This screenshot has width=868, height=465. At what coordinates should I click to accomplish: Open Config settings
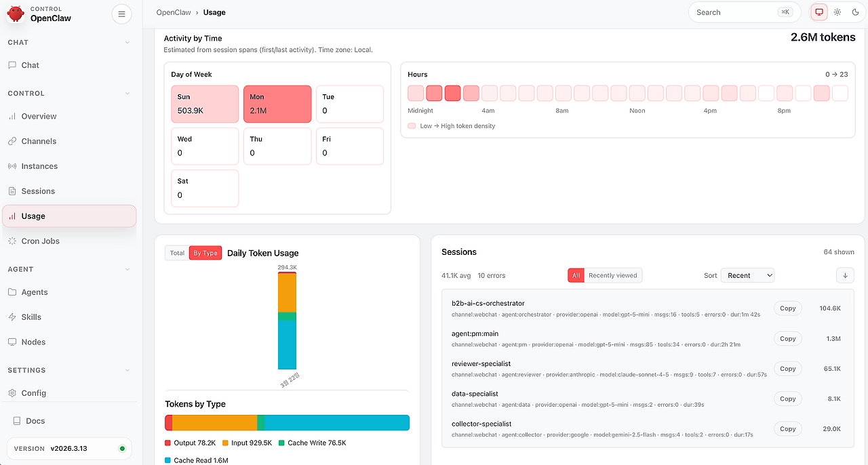(69, 393)
